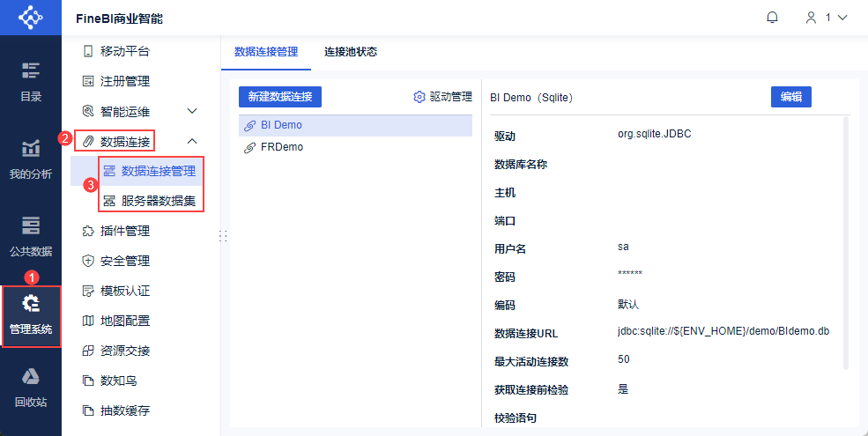Image resolution: width=868 pixels, height=436 pixels.
Task: Click the 插件管理 puzzle icon
Action: coord(87,231)
